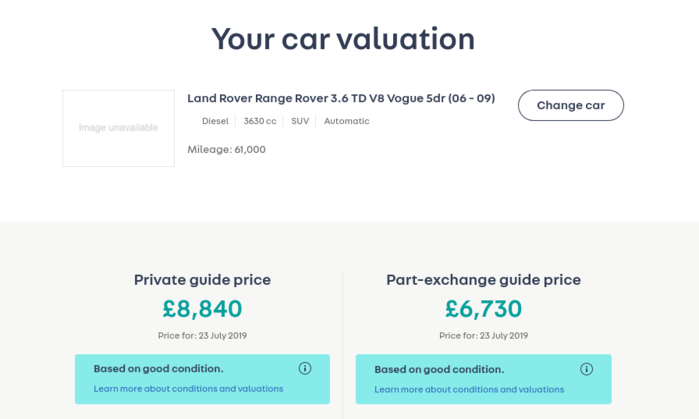Click the 3630 cc engine size label
The image size is (699, 419).
pos(260,121)
